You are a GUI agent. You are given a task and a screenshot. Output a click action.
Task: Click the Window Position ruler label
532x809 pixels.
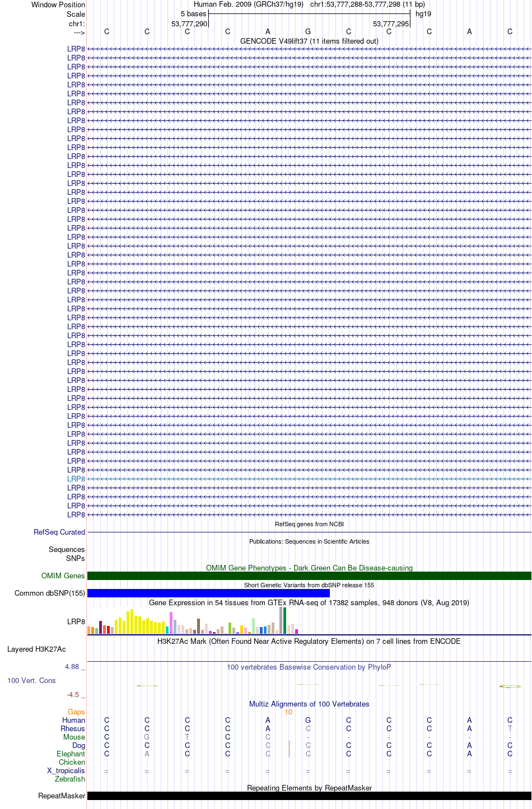pyautogui.click(x=58, y=4)
